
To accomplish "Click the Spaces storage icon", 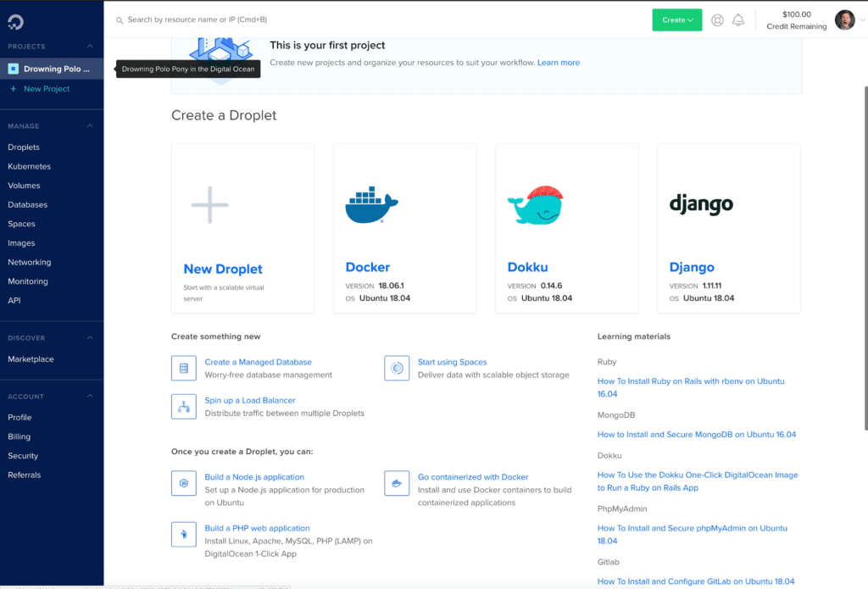I will click(397, 368).
